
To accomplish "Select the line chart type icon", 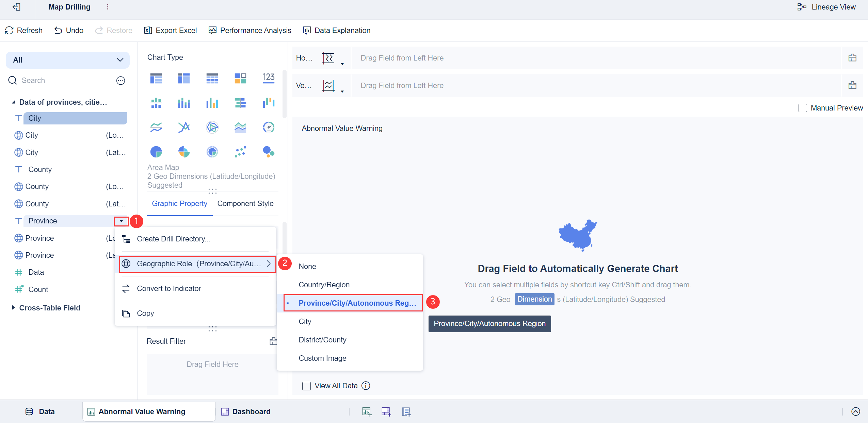I will tap(156, 127).
